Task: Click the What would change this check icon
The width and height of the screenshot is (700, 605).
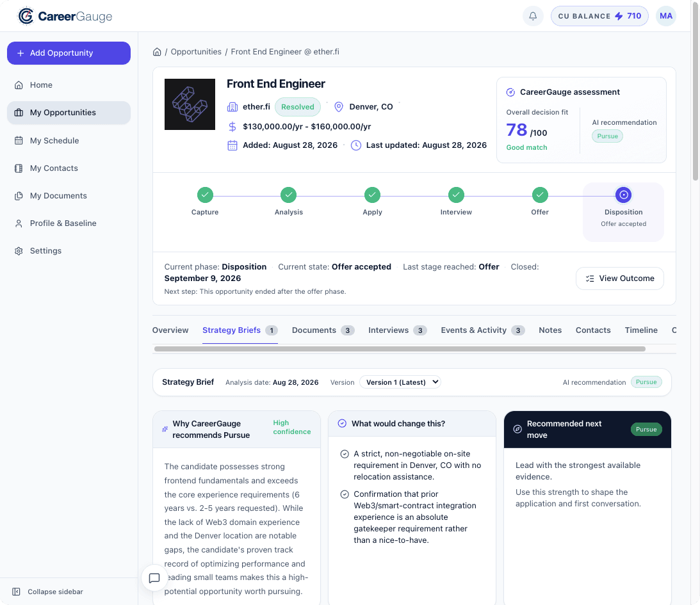Action: (342, 424)
